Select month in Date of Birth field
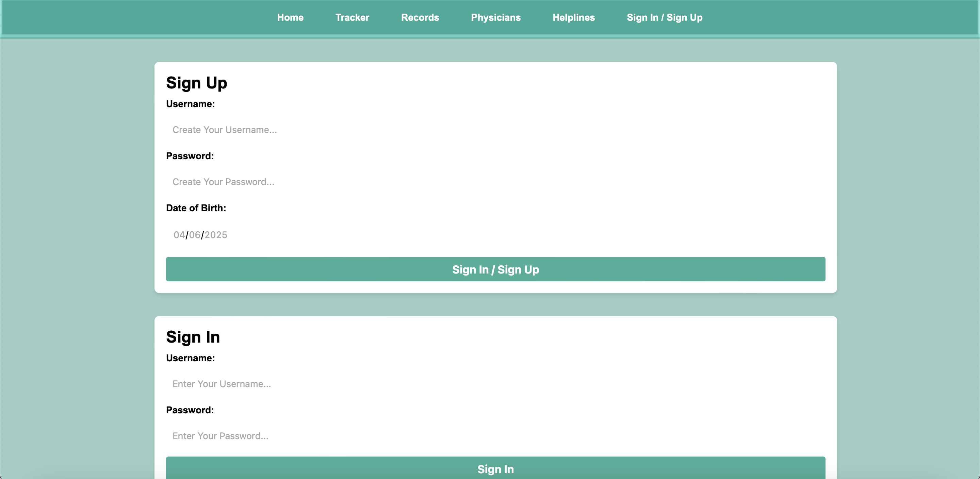 pyautogui.click(x=179, y=235)
